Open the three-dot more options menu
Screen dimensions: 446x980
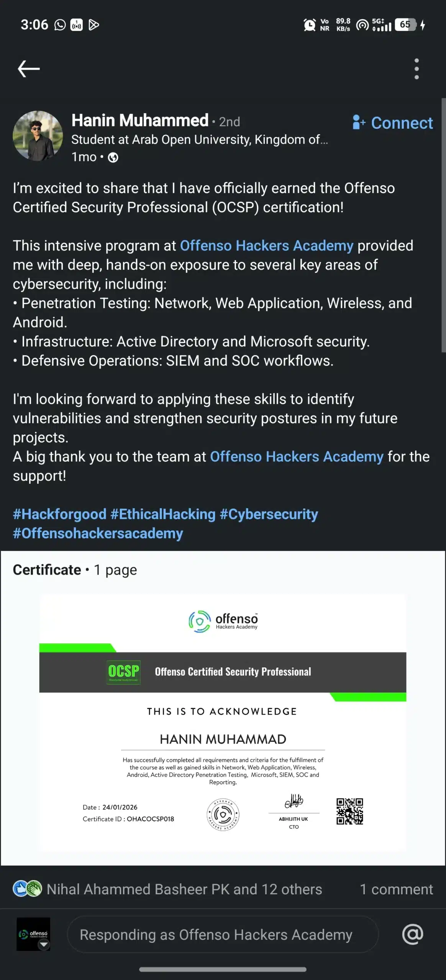point(416,69)
